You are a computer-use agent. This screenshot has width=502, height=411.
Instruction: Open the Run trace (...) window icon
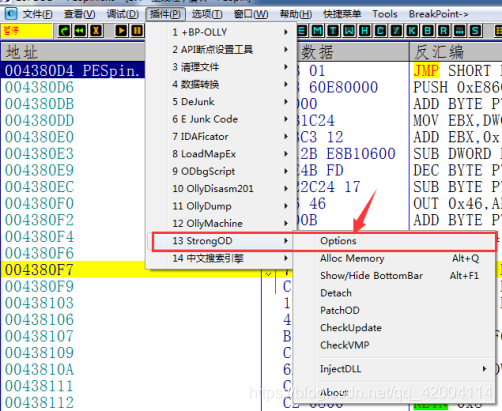pyautogui.click(x=459, y=31)
